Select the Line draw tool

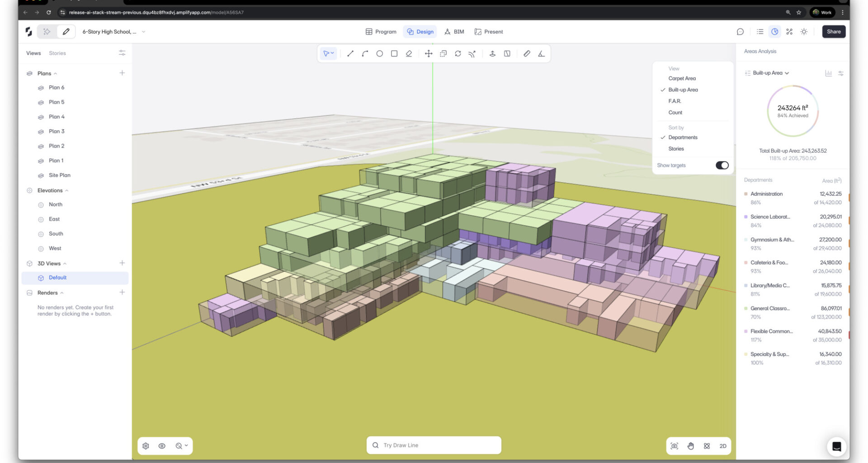click(350, 54)
